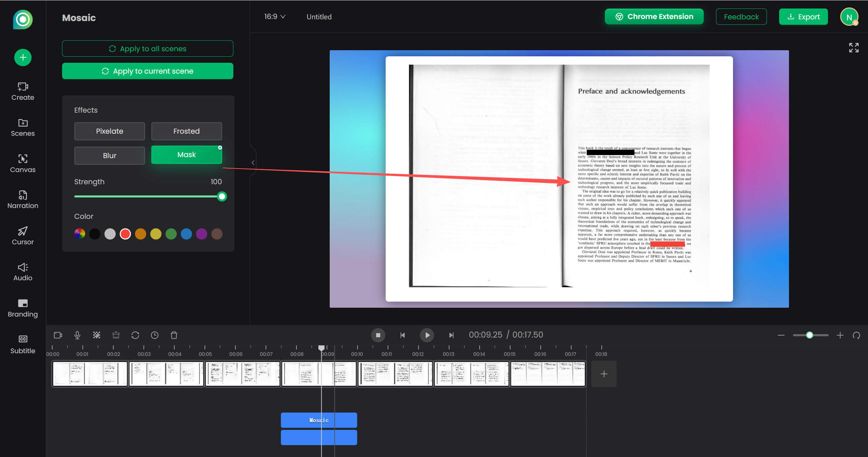
Task: Switch the effect to Frosted
Action: [186, 131]
